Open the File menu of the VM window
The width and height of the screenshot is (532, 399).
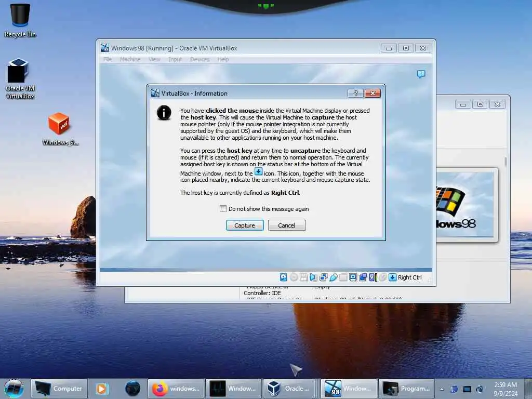tap(108, 59)
